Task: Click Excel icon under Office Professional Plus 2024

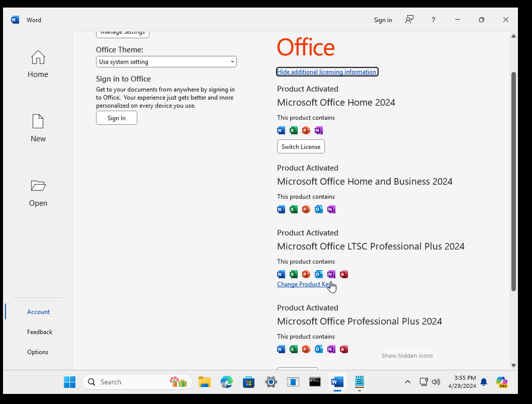Action: click(x=293, y=349)
